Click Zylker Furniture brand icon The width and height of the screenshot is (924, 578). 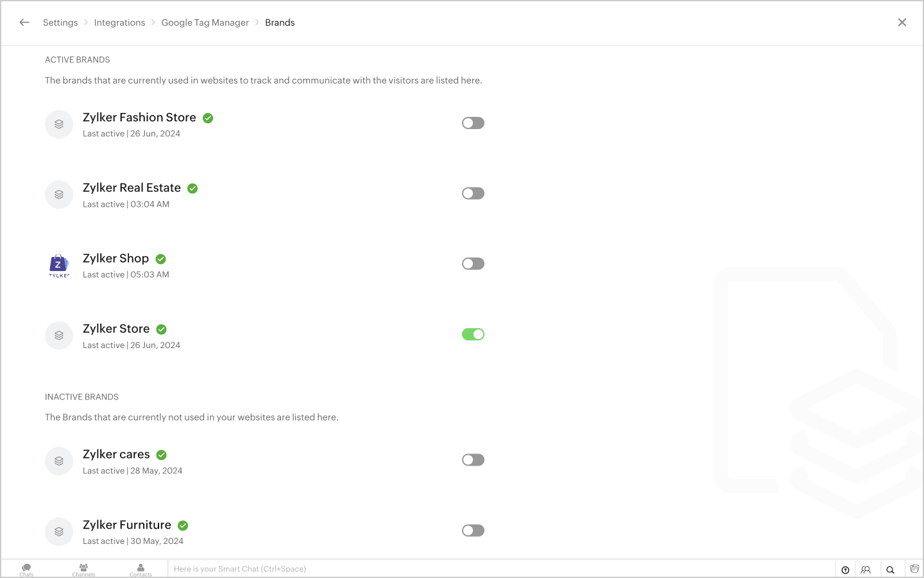coord(59,532)
